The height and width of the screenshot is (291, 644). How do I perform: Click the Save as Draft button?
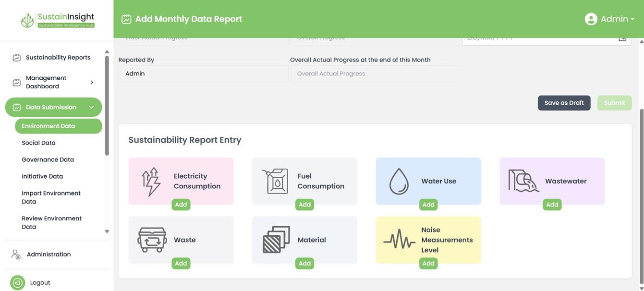(564, 103)
